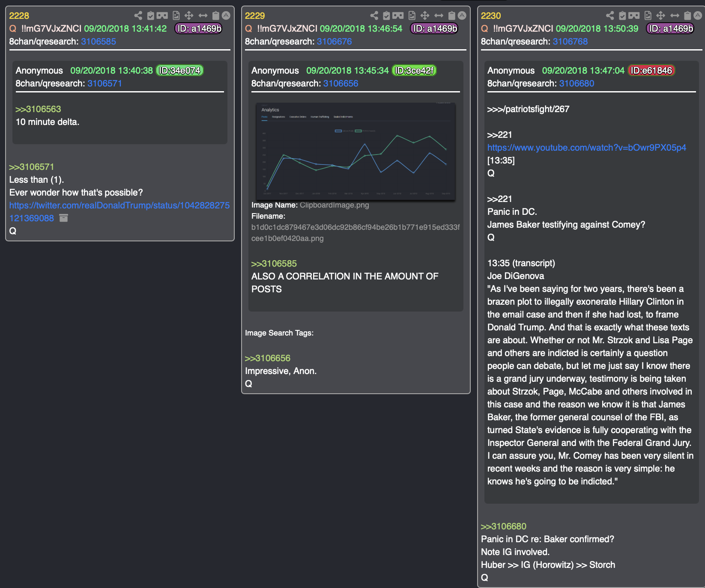Screen dimensions: 705x588
Task: Click post number 2229 heading
Action: click(255, 16)
